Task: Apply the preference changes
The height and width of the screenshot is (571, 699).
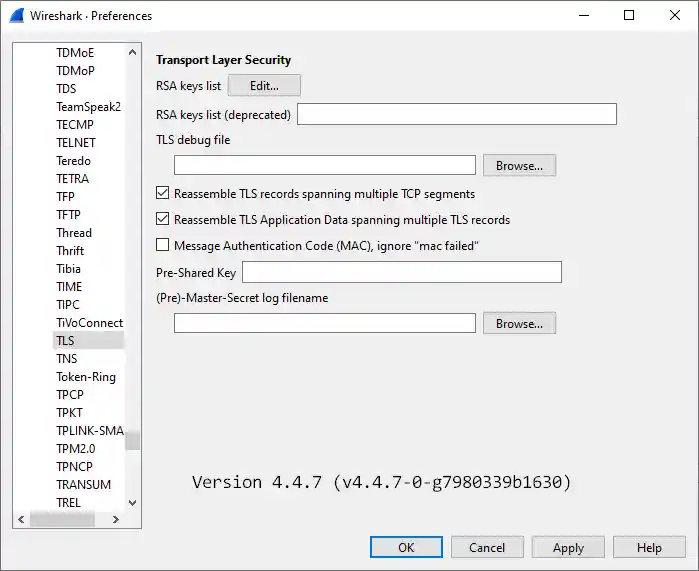Action: 568,547
